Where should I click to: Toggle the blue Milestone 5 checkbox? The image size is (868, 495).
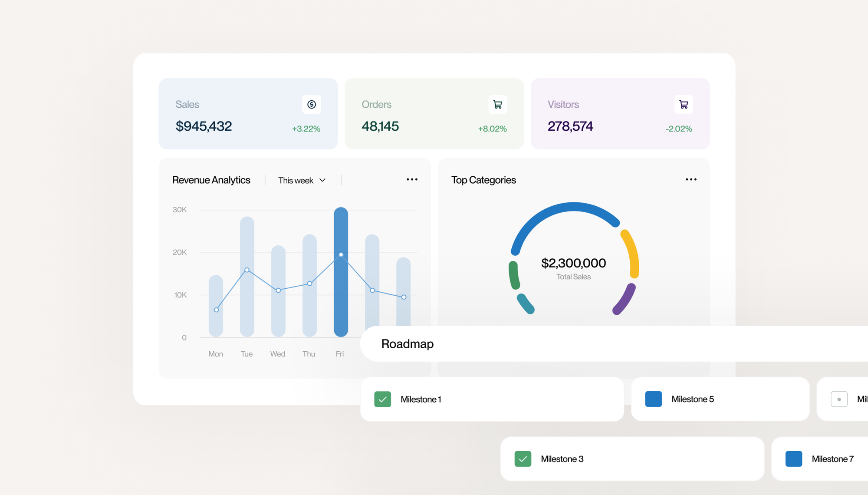(653, 399)
